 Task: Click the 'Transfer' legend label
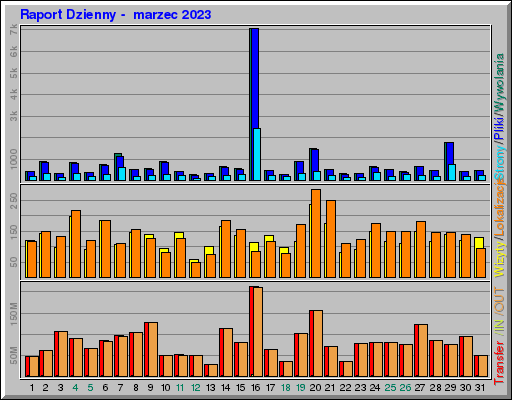click(x=499, y=363)
